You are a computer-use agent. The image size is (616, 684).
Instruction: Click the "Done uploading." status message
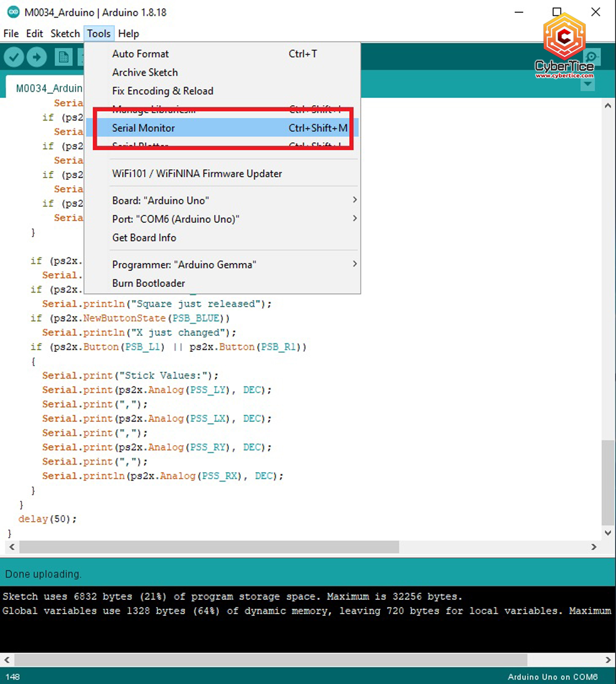coord(43,574)
